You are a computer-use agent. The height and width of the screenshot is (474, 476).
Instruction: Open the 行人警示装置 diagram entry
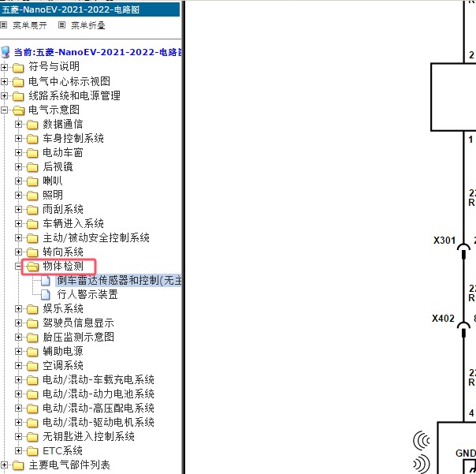[87, 294]
